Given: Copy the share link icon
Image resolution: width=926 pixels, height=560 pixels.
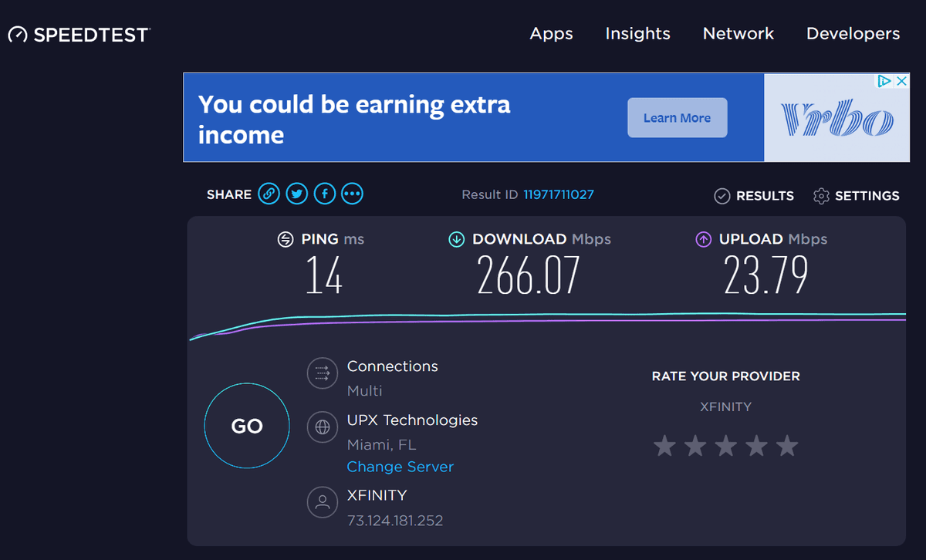Looking at the screenshot, I should click(269, 194).
